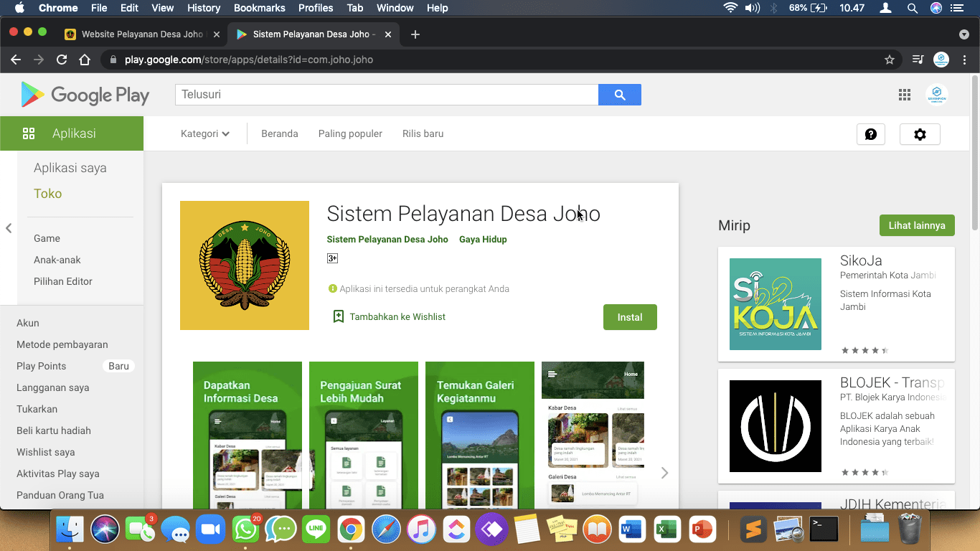Viewport: 980px width, 551px height.
Task: Open the BLOJEK similar app card
Action: (x=837, y=426)
